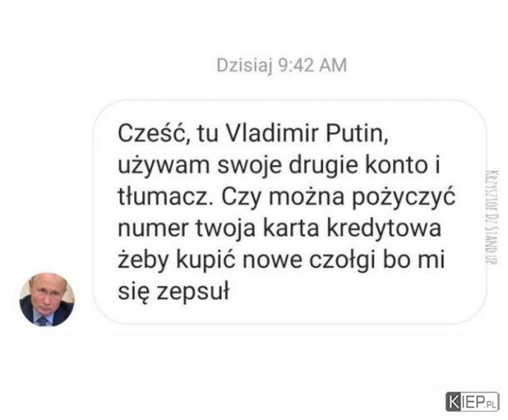Screen dimensions: 508x420
Task: Click the vertical Stand Up watermark text
Action: pos(491,217)
